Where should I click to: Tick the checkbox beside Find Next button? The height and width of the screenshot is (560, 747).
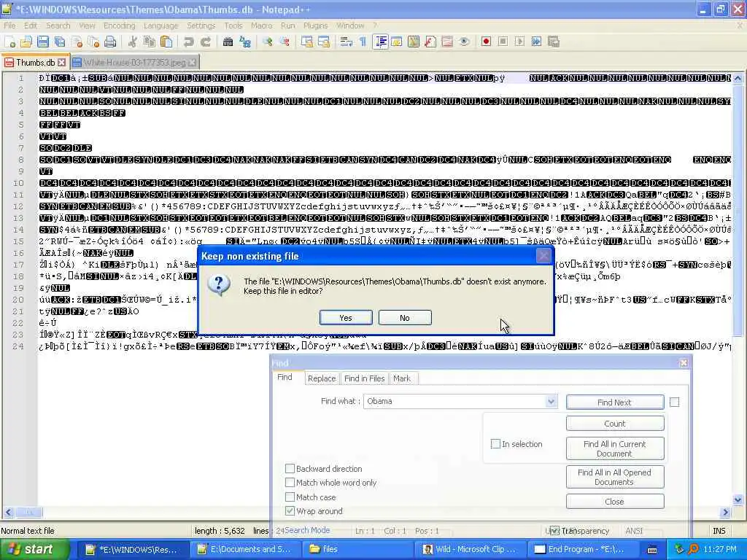[x=675, y=402]
